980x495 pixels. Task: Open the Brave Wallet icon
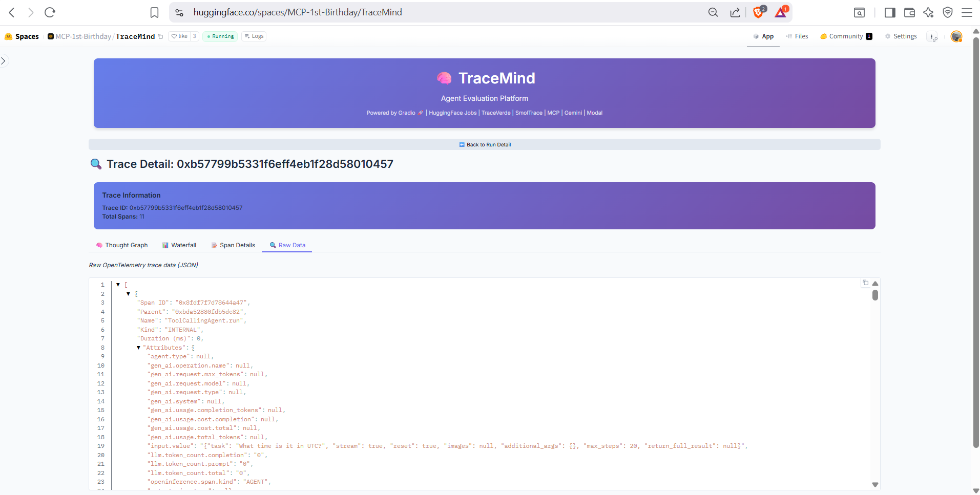coord(909,12)
